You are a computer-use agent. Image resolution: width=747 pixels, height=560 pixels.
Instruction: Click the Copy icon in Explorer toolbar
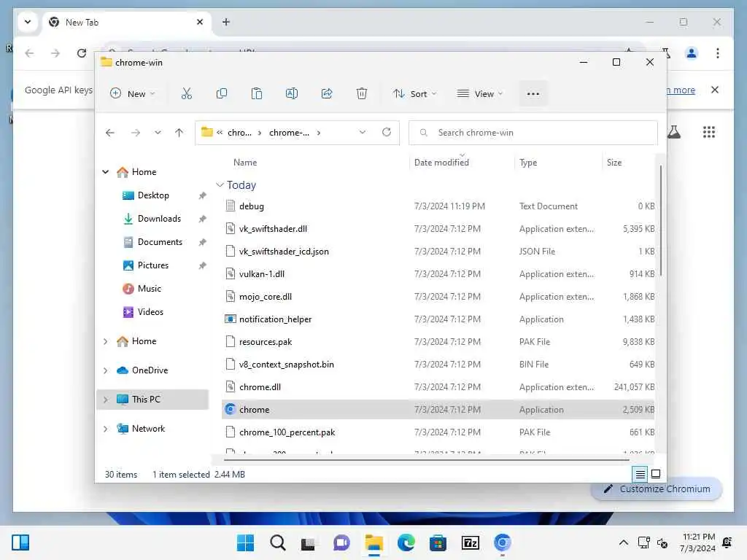pyautogui.click(x=222, y=93)
